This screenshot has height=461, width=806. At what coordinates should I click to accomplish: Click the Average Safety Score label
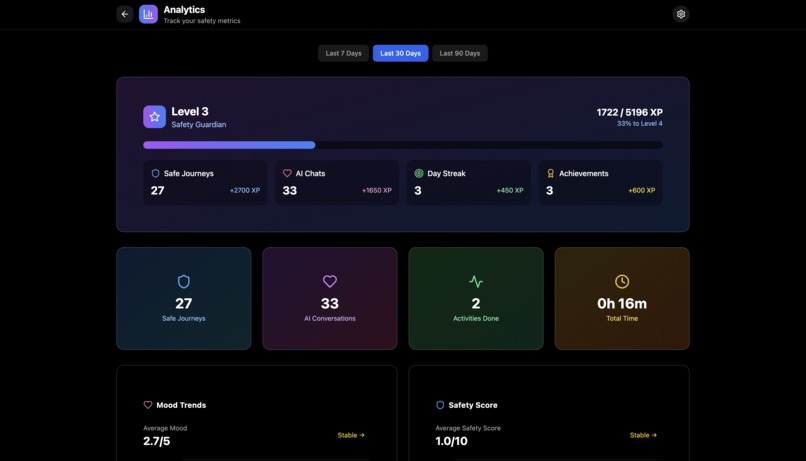pyautogui.click(x=468, y=428)
